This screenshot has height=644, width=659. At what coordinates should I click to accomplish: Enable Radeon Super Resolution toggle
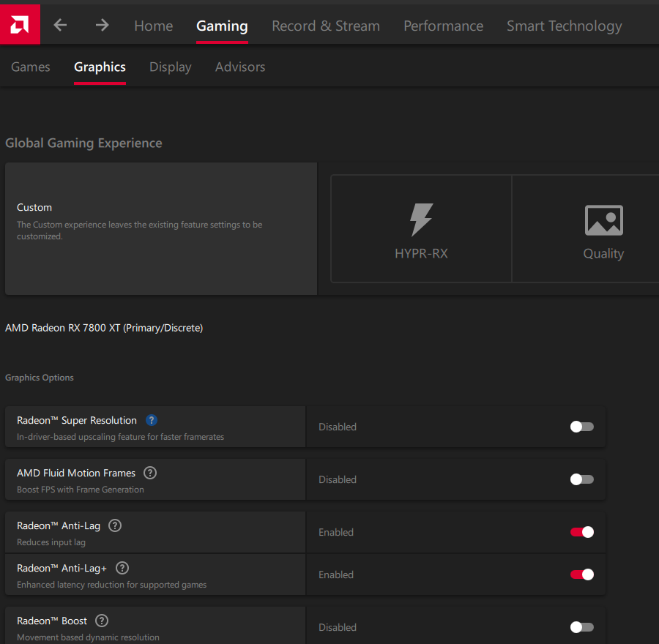(x=581, y=427)
